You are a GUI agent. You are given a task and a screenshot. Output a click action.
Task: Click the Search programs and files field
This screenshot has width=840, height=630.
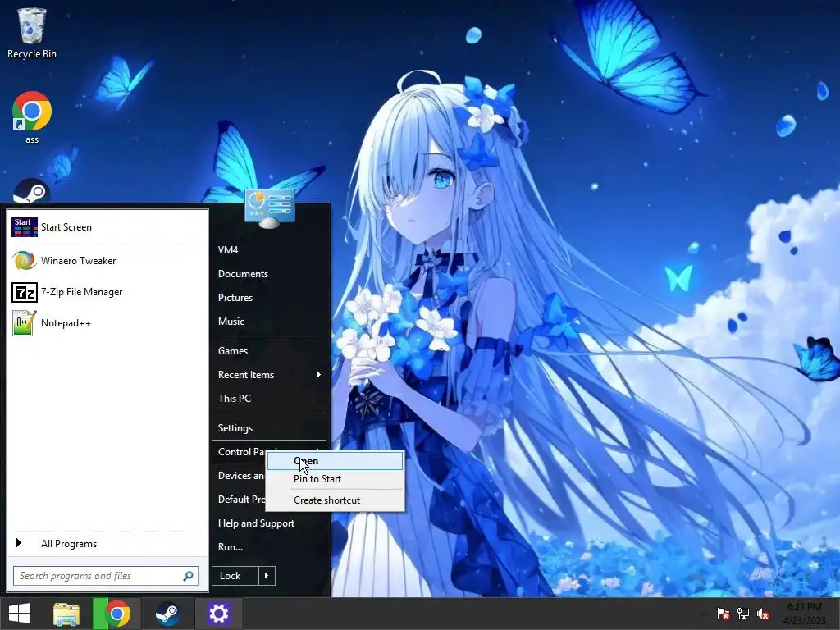coord(106,576)
